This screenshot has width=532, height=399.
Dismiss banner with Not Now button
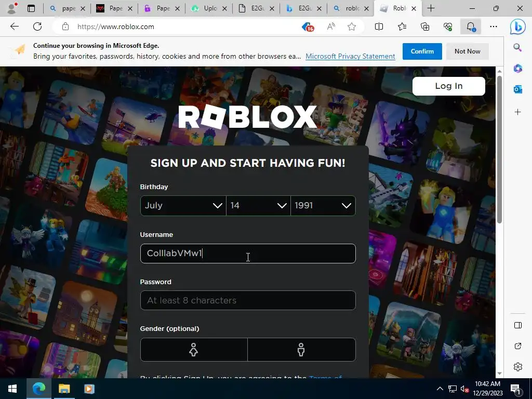(467, 51)
